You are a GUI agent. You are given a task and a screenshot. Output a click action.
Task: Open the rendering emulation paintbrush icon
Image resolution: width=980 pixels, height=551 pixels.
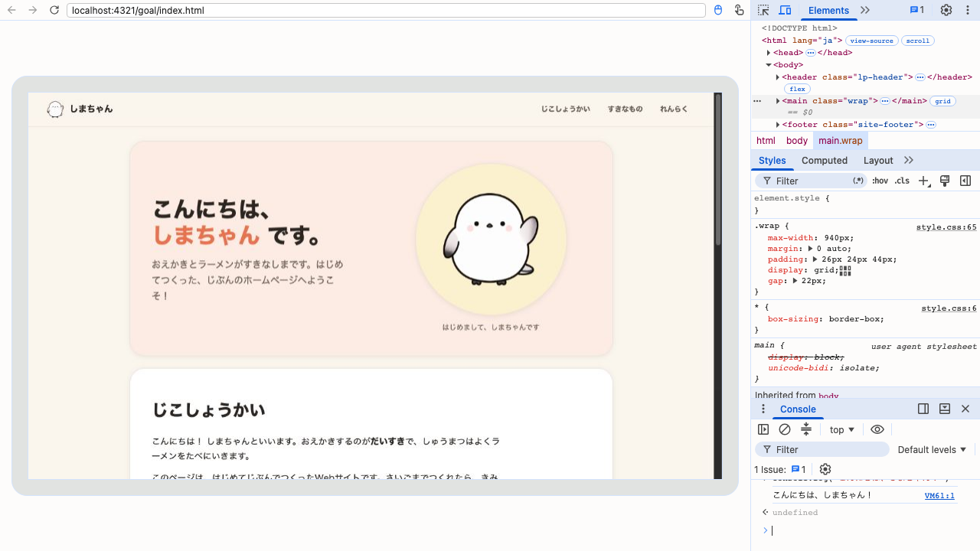(x=945, y=181)
